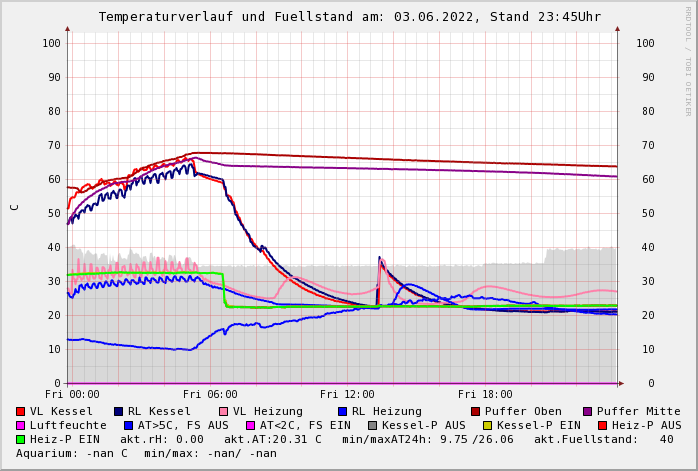This screenshot has height=471, width=698.
Task: Click the gray Kessel-P AUS legend swatch
Action: pyautogui.click(x=372, y=425)
